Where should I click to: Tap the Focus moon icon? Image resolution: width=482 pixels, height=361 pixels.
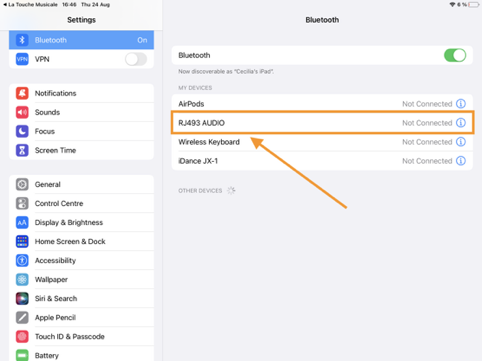click(22, 131)
